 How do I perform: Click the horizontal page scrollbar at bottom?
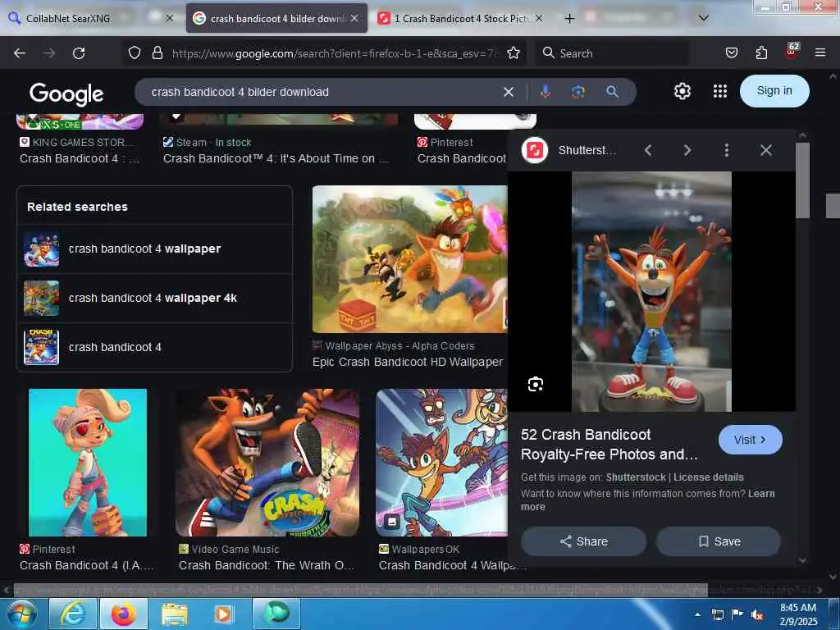[x=360, y=590]
